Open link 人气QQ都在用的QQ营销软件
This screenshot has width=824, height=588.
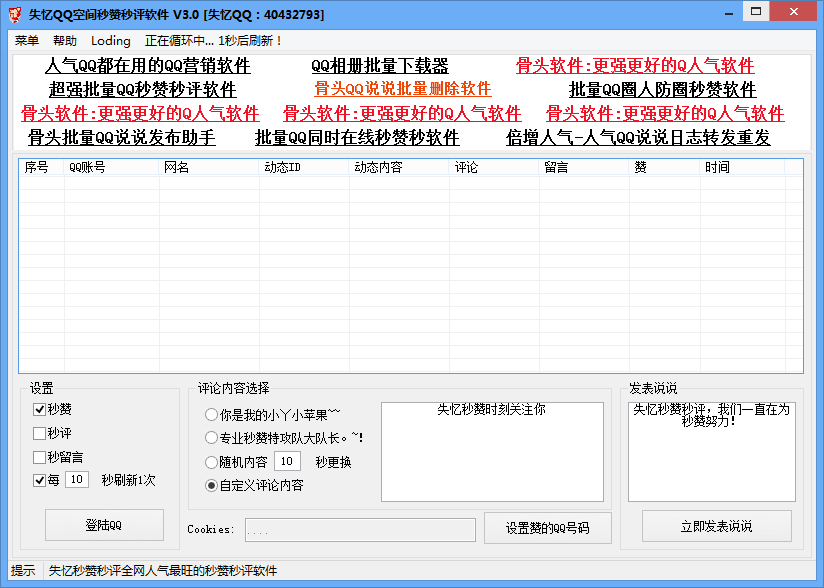tap(148, 66)
